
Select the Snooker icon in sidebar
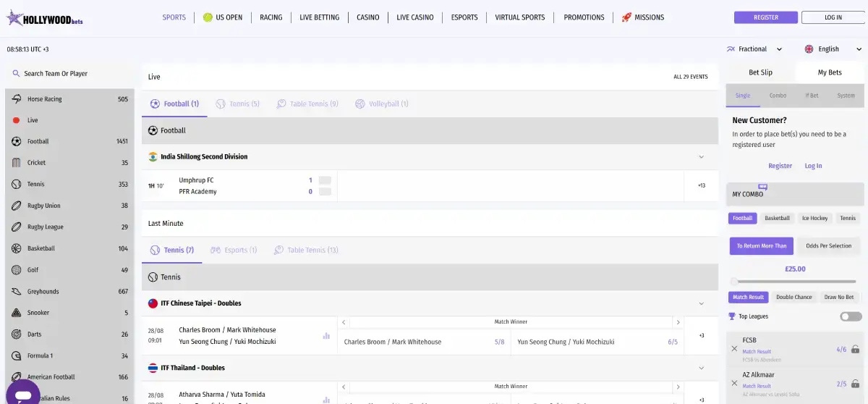(16, 313)
